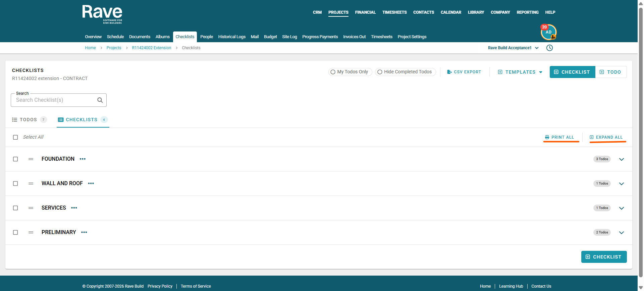Viewport: 644px width, 291px height.
Task: Grab the WALL AND ROOF drag handle
Action: tap(31, 184)
